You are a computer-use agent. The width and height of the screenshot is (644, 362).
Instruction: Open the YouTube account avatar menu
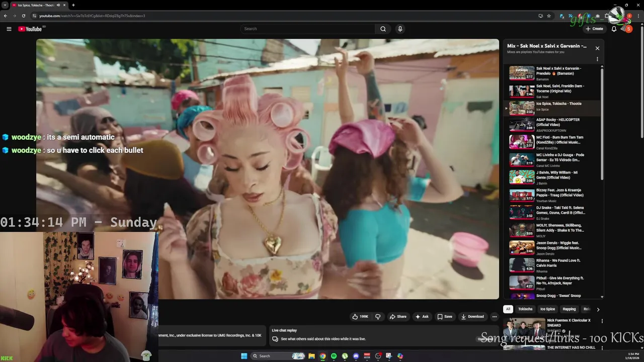pyautogui.click(x=628, y=29)
